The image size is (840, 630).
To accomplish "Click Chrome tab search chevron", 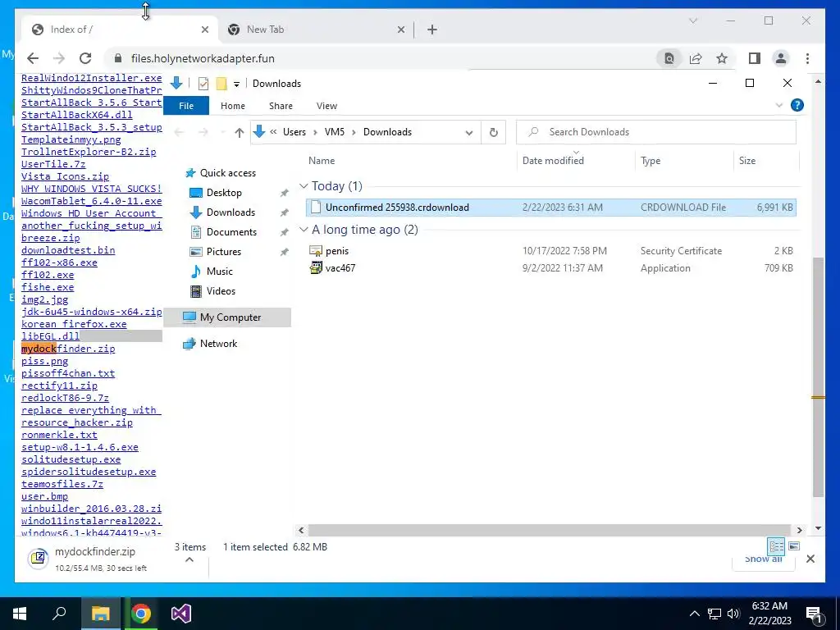I will [693, 21].
